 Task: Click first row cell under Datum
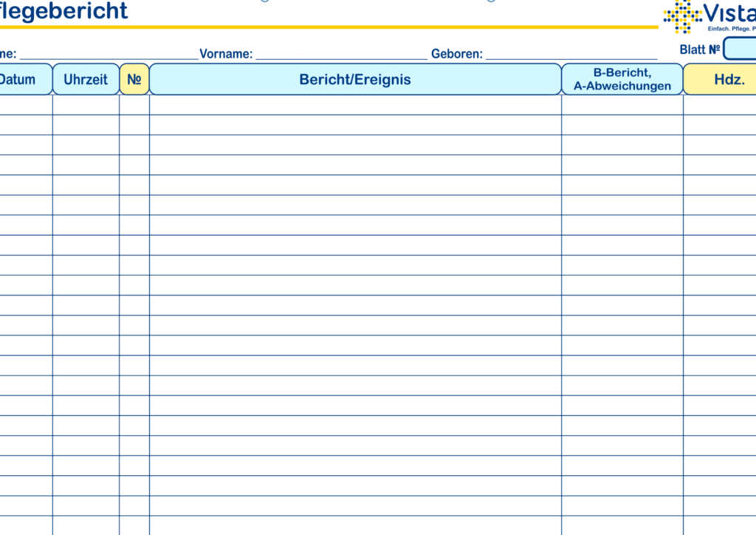click(x=26, y=105)
